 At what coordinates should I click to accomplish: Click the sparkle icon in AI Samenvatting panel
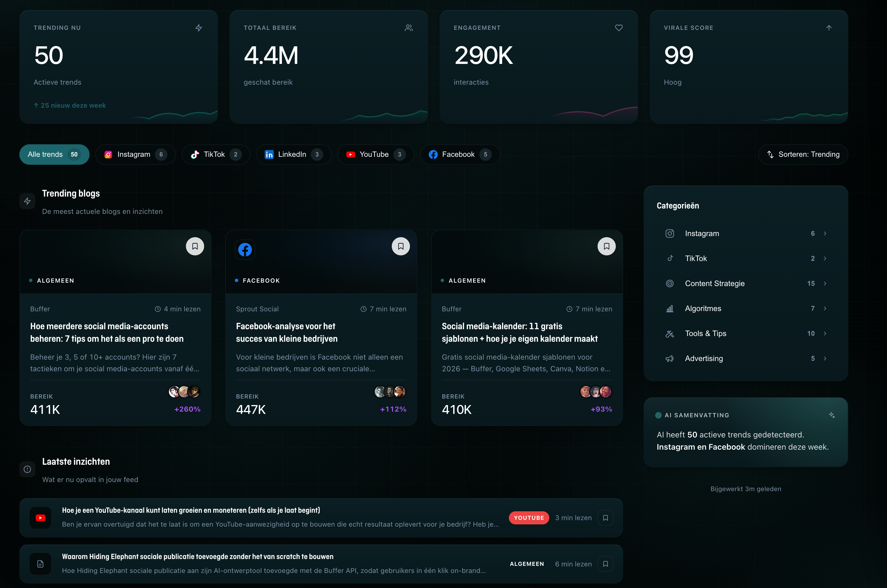(832, 415)
